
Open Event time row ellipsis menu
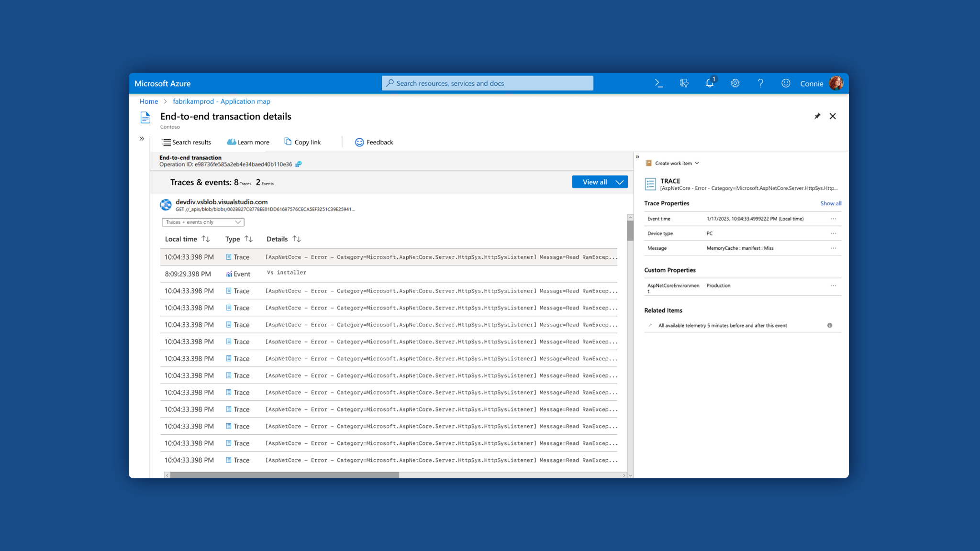pos(834,219)
